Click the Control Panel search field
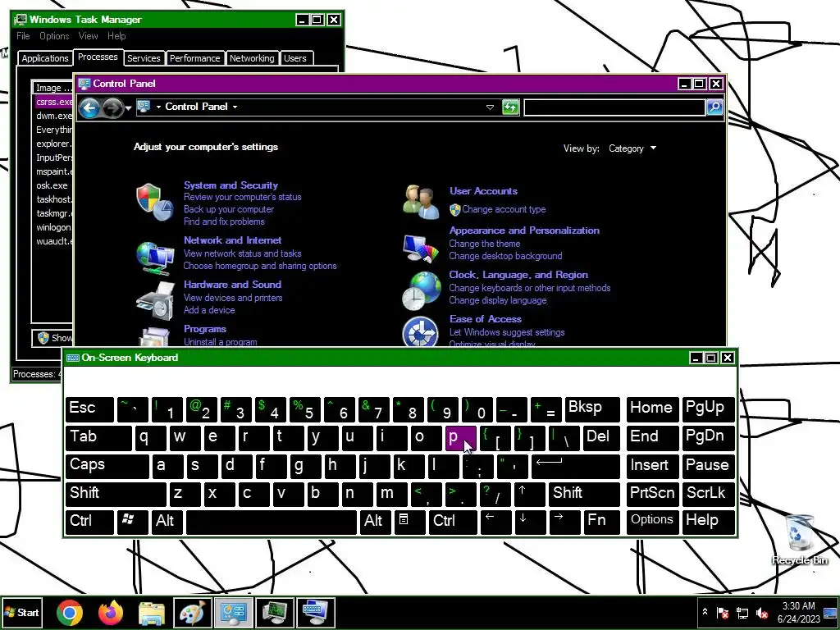This screenshot has width=840, height=630. (614, 107)
